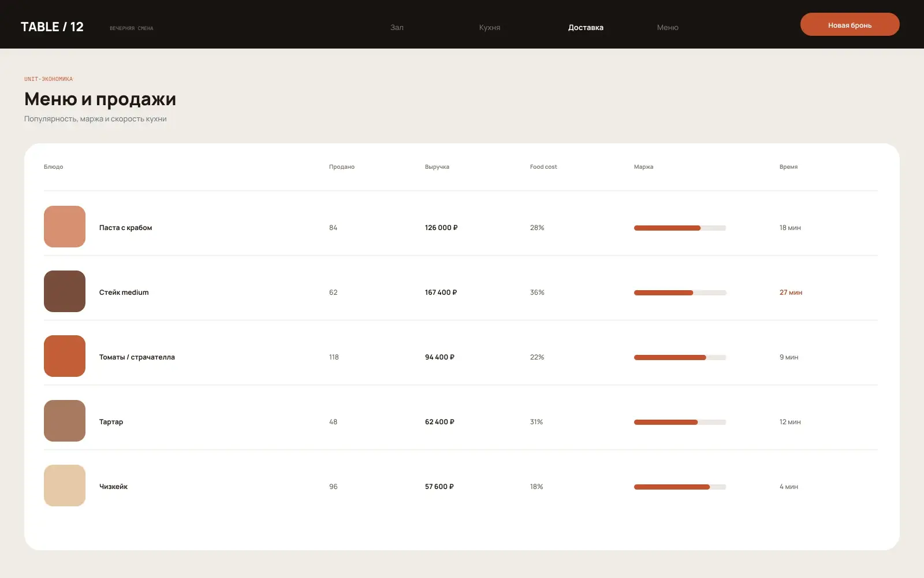Click the Вечерняя смена label

132,28
